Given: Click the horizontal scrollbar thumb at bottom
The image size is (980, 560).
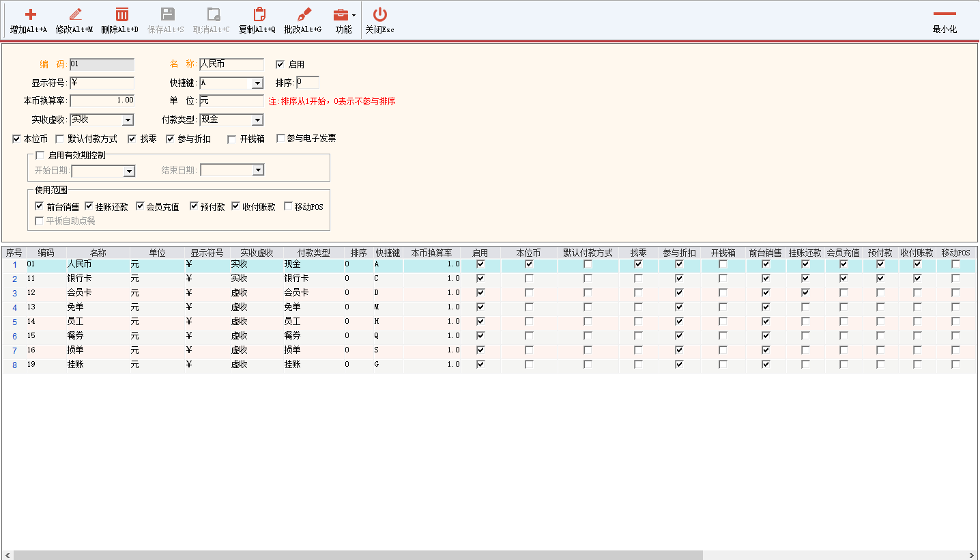Looking at the screenshot, I should coord(358,555).
